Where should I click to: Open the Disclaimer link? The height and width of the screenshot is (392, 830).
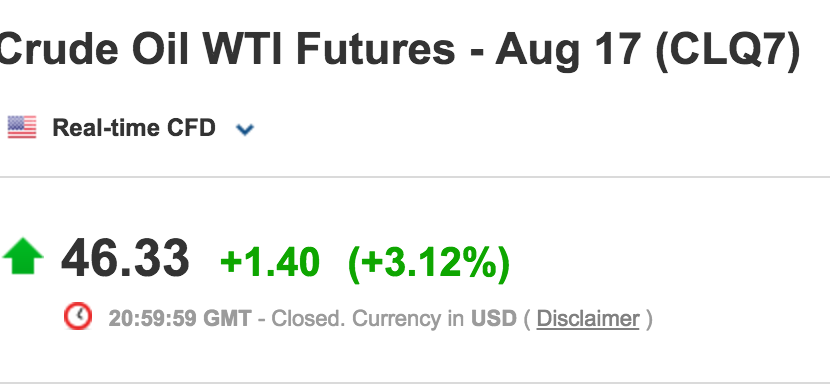coord(588,319)
